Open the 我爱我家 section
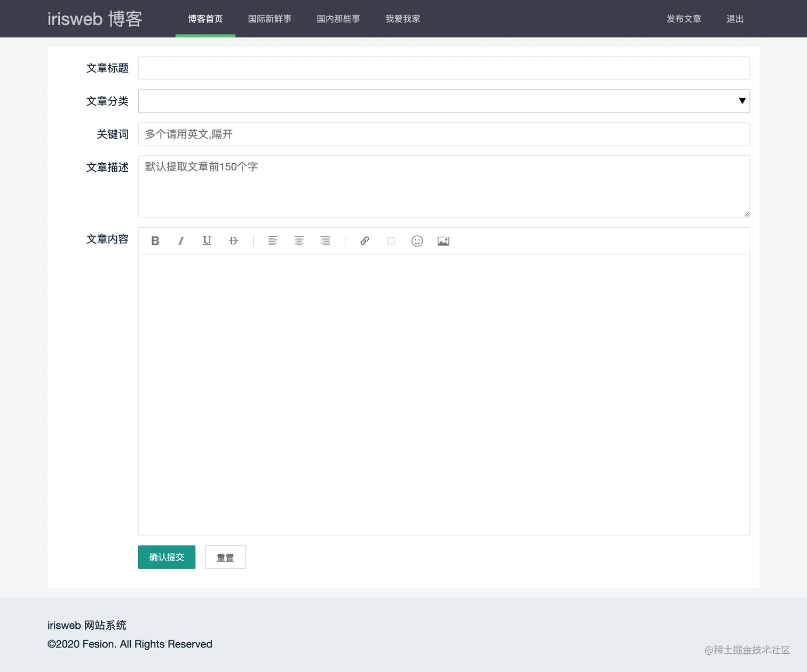 tap(402, 19)
